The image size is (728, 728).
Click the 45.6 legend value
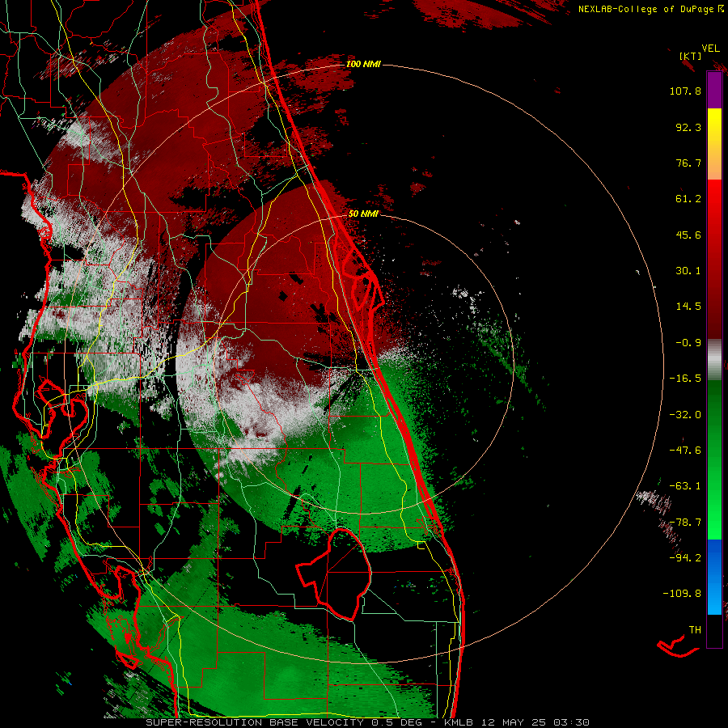pyautogui.click(x=688, y=235)
